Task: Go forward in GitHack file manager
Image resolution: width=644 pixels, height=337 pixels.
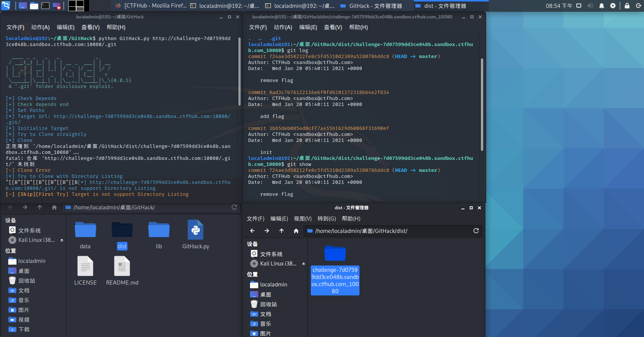Action: pyautogui.click(x=25, y=207)
